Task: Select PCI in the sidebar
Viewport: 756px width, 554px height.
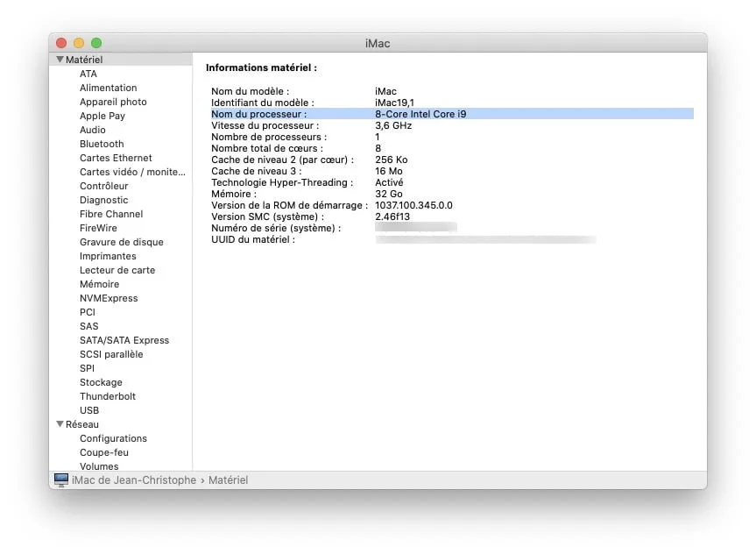Action: pos(88,312)
